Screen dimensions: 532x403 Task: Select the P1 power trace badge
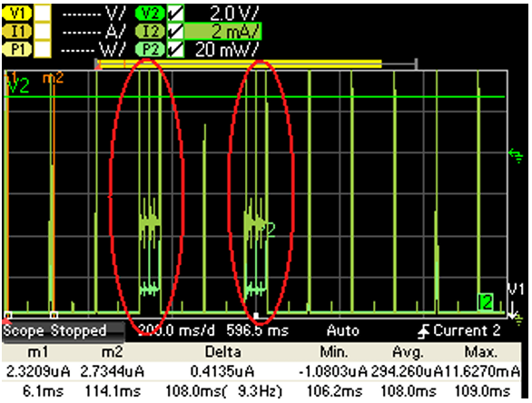pos(17,49)
